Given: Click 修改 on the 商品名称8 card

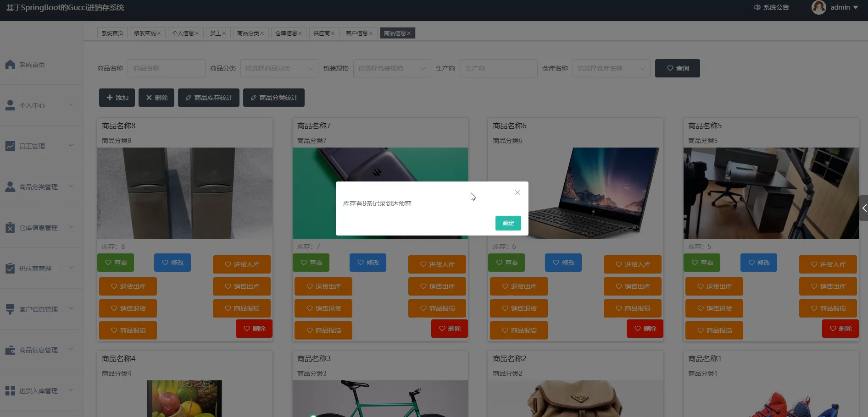Looking at the screenshot, I should click(172, 263).
